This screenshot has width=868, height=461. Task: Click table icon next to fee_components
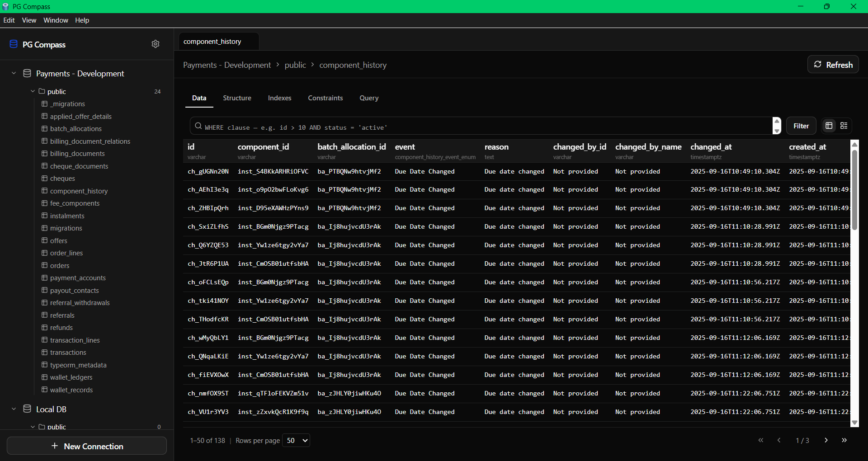(x=44, y=203)
